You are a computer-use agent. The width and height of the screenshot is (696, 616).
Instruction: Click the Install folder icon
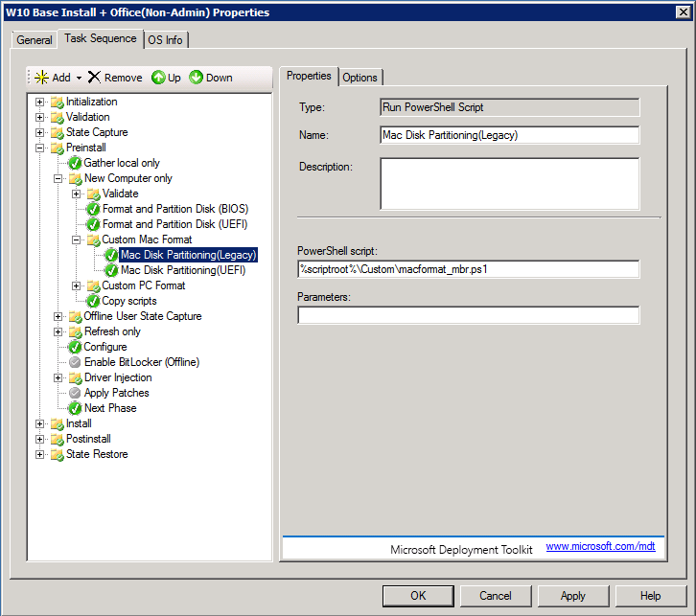58,424
